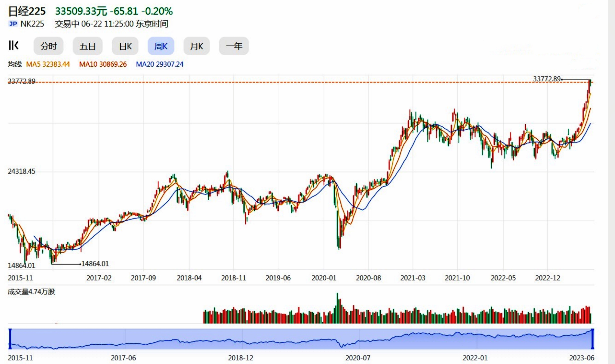The width and height of the screenshot is (615, 364).
Task: Click the 14864.01 y-axis label at left
Action: (21, 266)
